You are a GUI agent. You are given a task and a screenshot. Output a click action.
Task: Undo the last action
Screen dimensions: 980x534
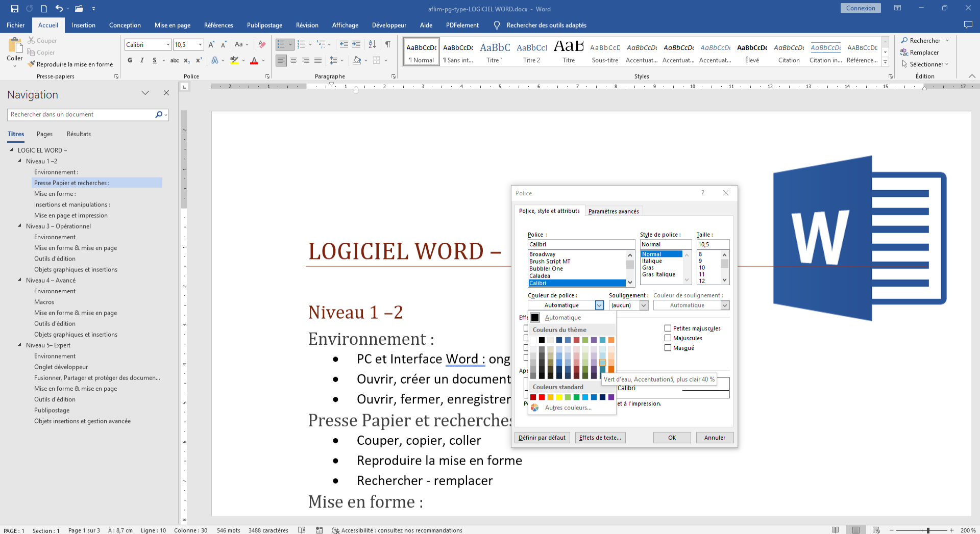[x=59, y=9]
